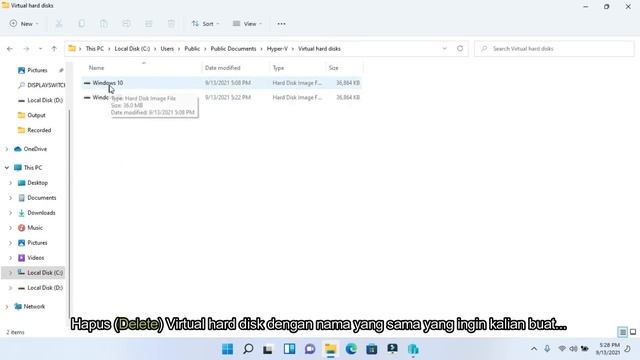Open Microsoft Edge from taskbar
640x360 pixels.
(x=351, y=349)
